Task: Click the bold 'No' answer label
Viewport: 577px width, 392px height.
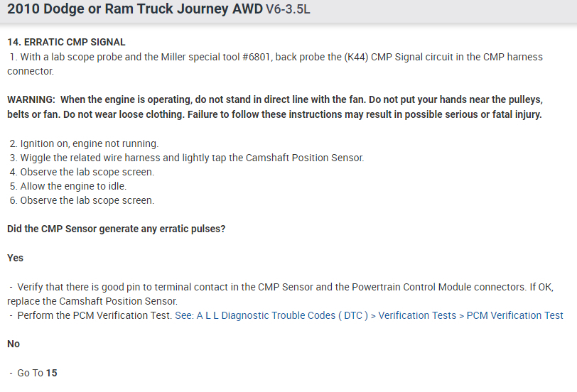Action: pyautogui.click(x=14, y=344)
